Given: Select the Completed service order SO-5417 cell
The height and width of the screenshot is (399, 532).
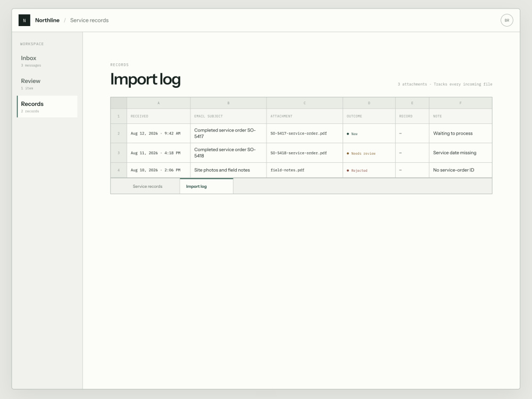Looking at the screenshot, I should (x=228, y=134).
